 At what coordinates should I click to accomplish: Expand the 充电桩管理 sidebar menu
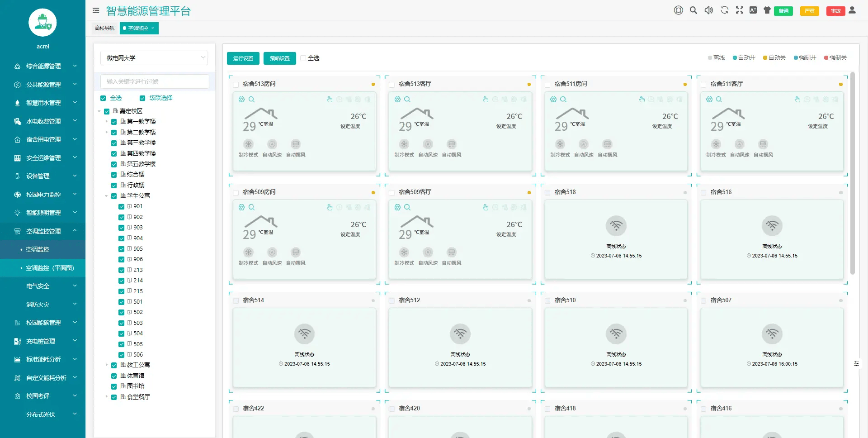coord(42,341)
